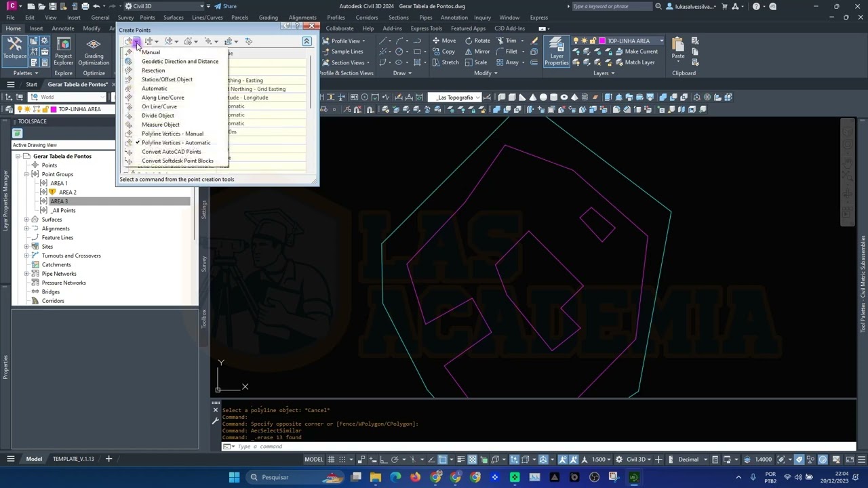The width and height of the screenshot is (868, 488).
Task: Open the Civil 3D workspace dropdown
Action: tap(163, 6)
